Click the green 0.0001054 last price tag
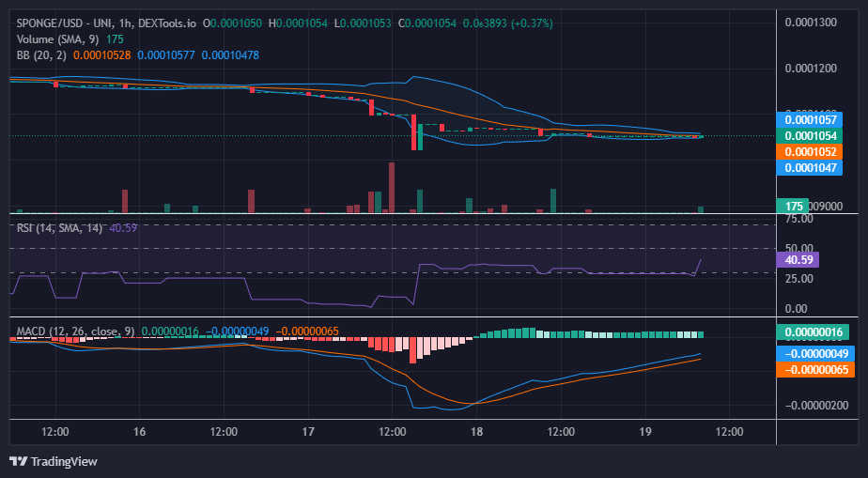Screen dimensions: 868x478 pos(810,135)
